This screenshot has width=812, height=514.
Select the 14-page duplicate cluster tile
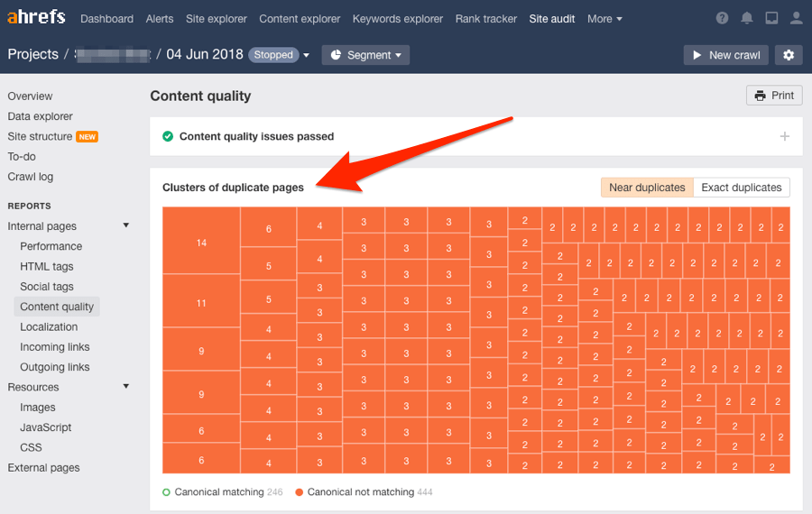pyautogui.click(x=201, y=243)
